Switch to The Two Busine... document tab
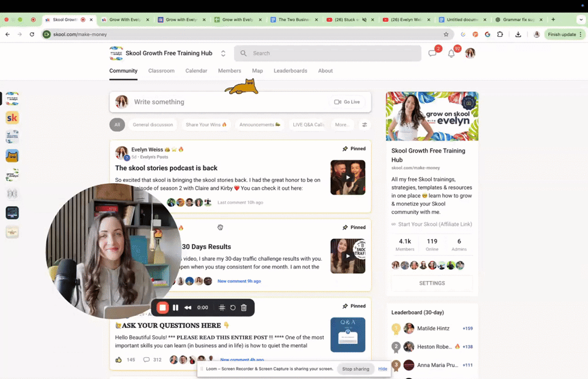Image resolution: width=588 pixels, height=379 pixels. pos(293,20)
